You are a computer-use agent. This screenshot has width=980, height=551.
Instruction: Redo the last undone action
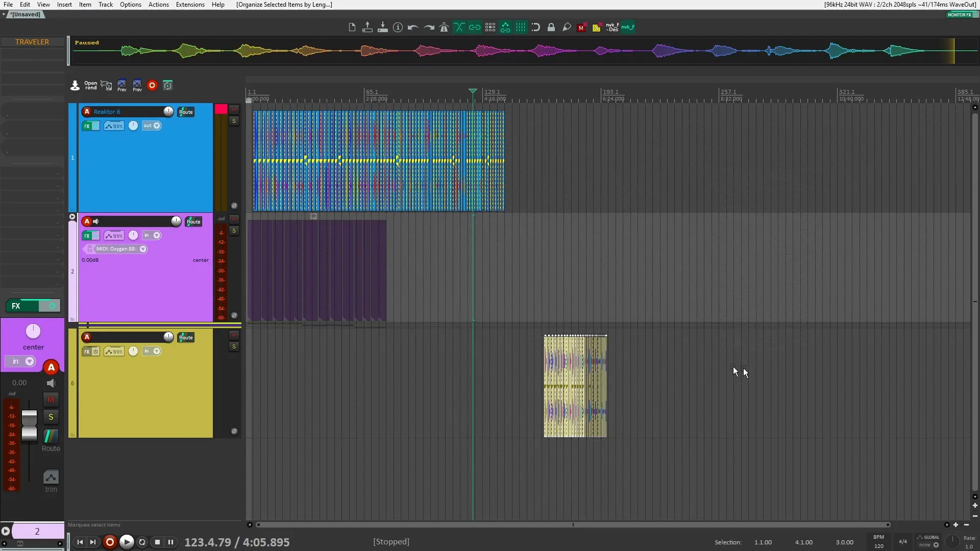coord(429,28)
